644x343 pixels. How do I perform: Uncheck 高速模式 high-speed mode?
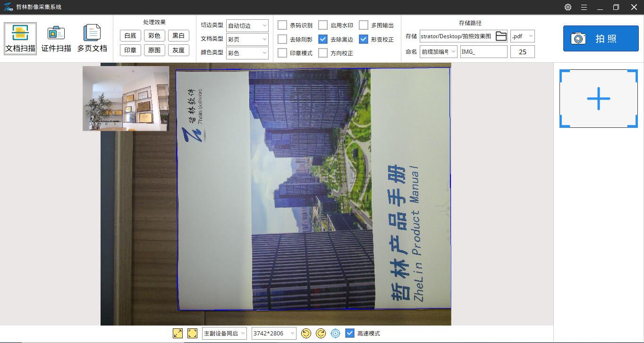[x=350, y=333]
